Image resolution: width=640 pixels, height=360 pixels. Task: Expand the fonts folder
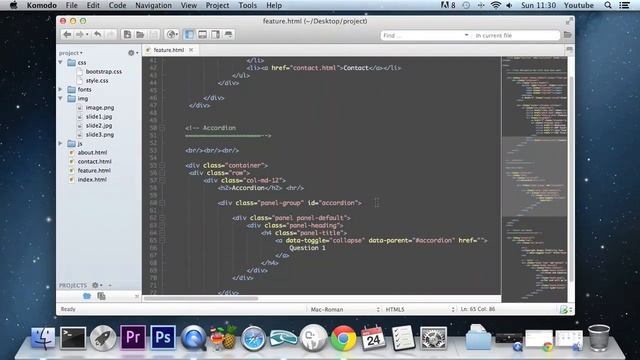[x=60, y=89]
